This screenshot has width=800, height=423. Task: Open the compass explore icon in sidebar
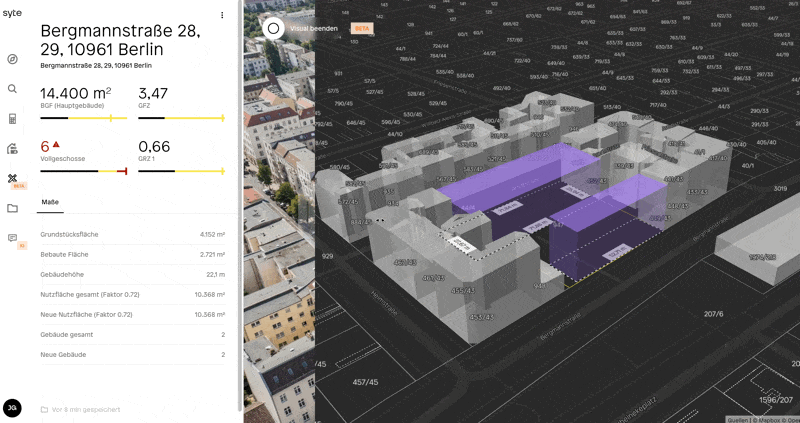(x=13, y=59)
